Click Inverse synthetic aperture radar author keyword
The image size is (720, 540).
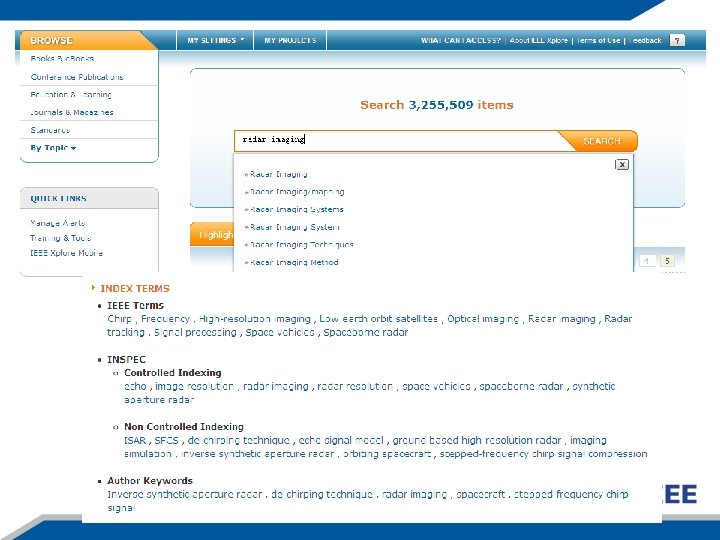[185, 495]
